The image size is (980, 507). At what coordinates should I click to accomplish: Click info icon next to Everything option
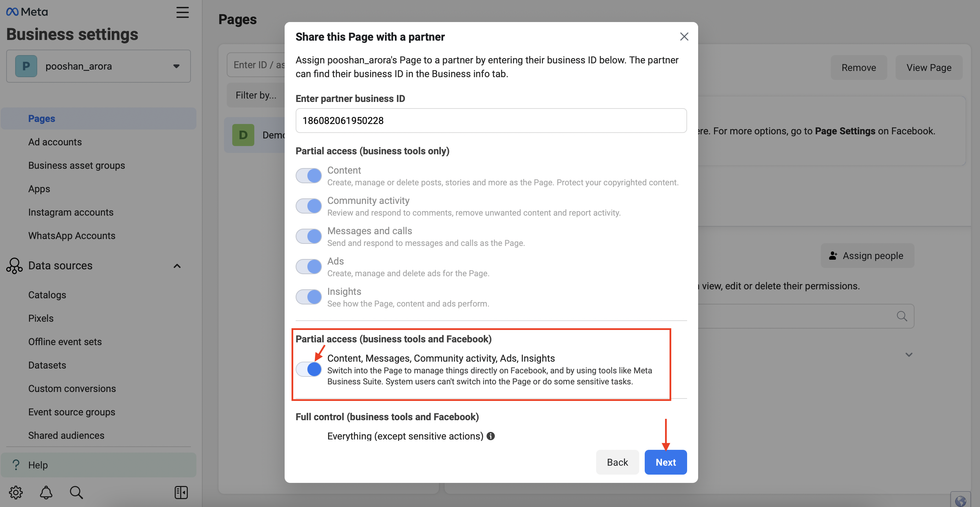coord(490,436)
